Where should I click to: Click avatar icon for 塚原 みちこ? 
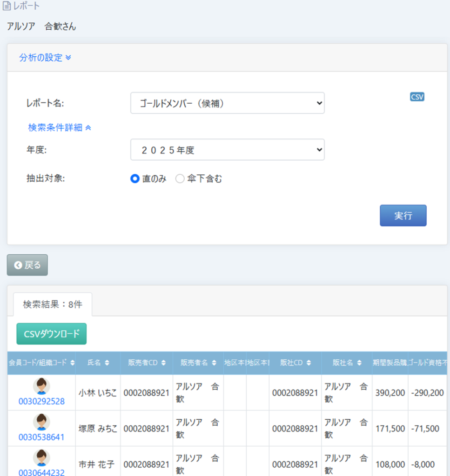coord(41,422)
